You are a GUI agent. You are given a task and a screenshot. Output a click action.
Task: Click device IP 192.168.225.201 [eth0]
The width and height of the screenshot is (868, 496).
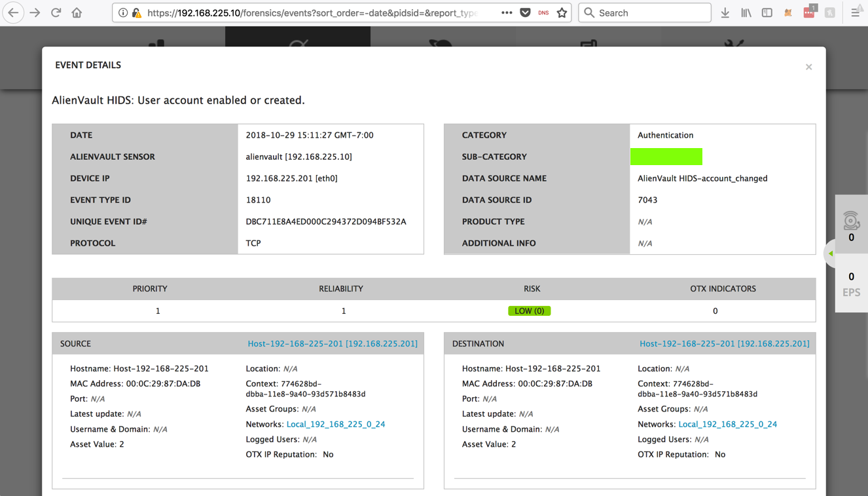click(292, 178)
